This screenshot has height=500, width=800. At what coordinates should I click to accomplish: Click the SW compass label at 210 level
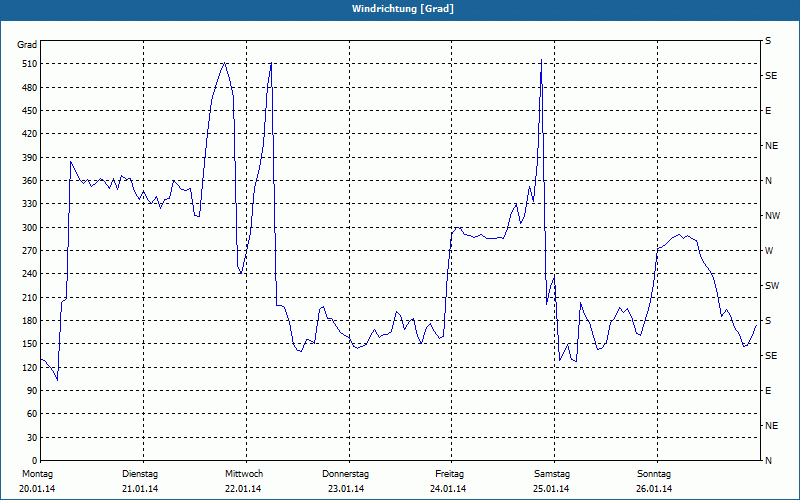[x=772, y=286]
